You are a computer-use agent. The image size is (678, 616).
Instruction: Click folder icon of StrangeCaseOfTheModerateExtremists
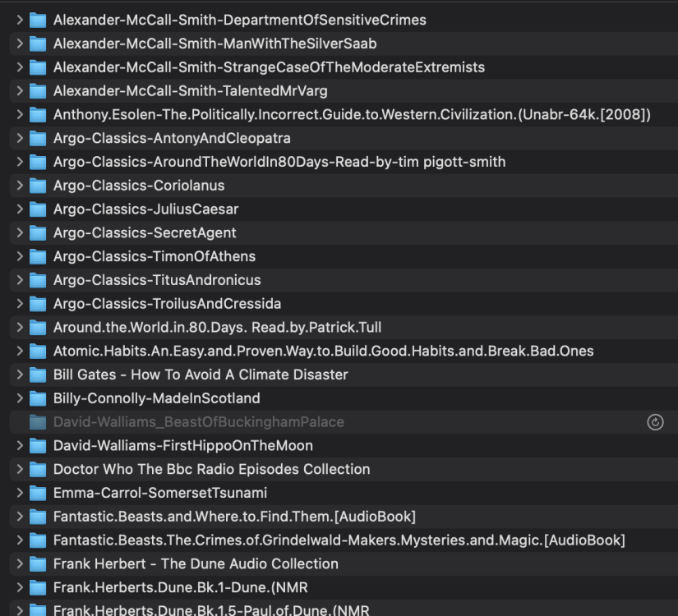tap(38, 67)
